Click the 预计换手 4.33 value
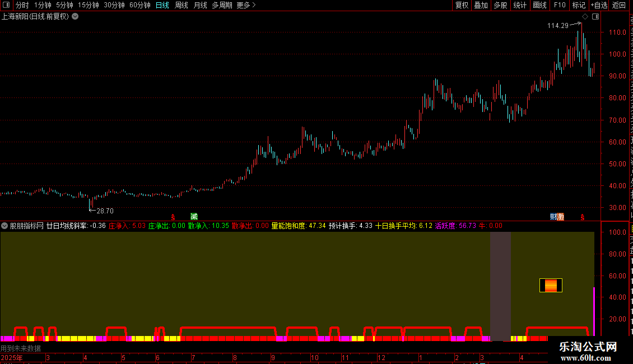This screenshot has width=633, height=364. (x=351, y=226)
